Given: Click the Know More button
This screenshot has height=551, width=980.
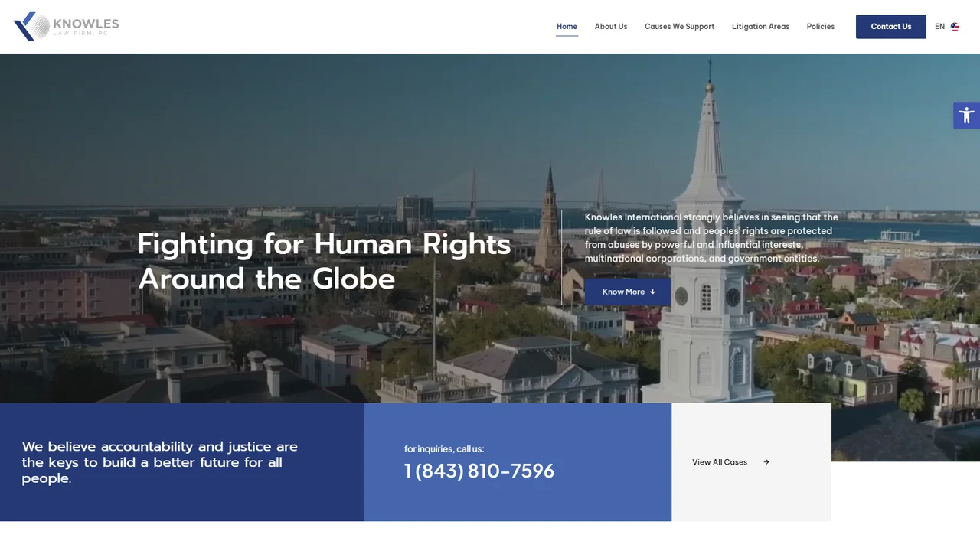Looking at the screenshot, I should (x=628, y=292).
